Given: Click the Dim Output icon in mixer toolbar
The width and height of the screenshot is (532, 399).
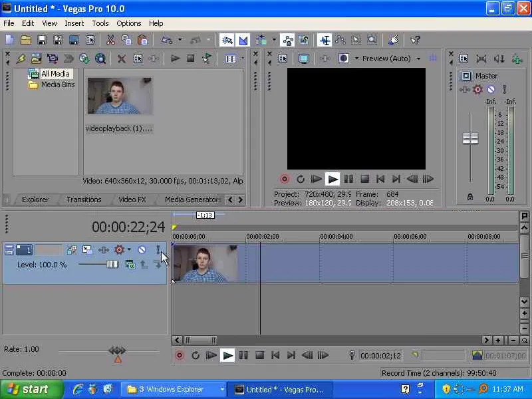Looking at the screenshot, I should 499,59.
